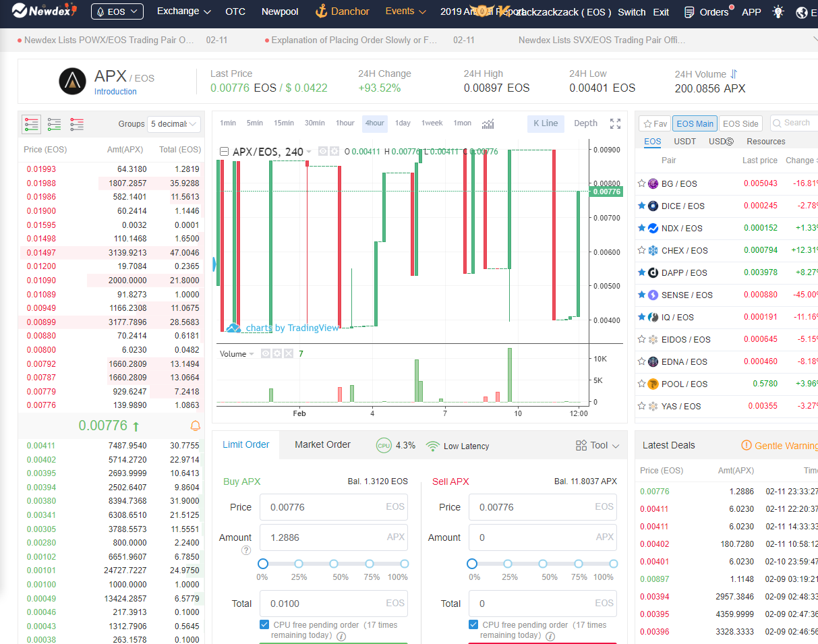Image resolution: width=818 pixels, height=644 pixels.
Task: Click the price alert bell icon
Action: click(196, 426)
